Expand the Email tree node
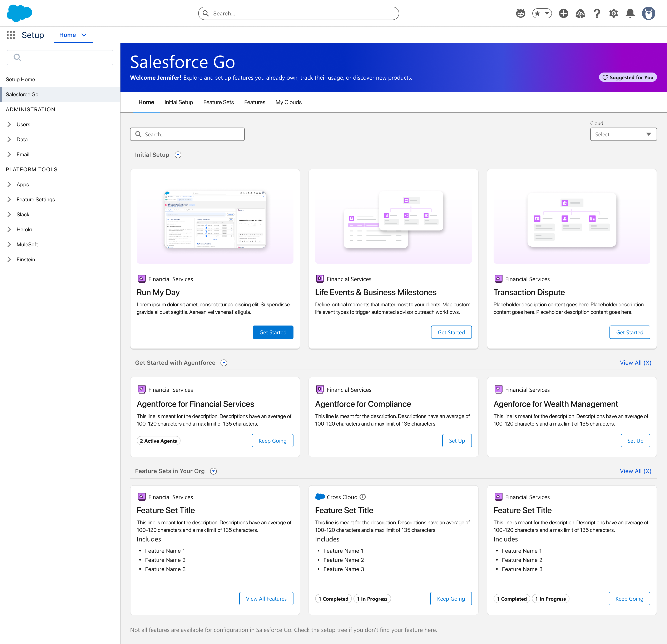This screenshot has width=667, height=644. pyautogui.click(x=9, y=154)
